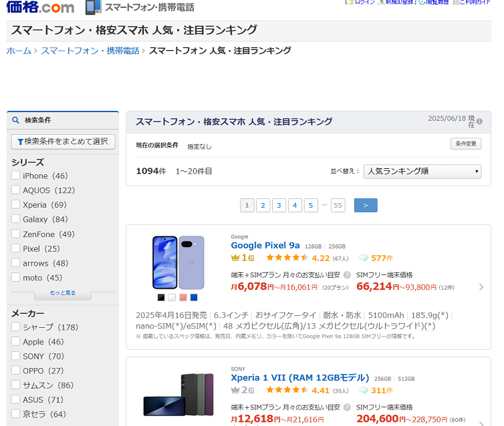Check the ASUS (71) maker checkbox
This screenshot has height=426, width=504.
[16, 399]
